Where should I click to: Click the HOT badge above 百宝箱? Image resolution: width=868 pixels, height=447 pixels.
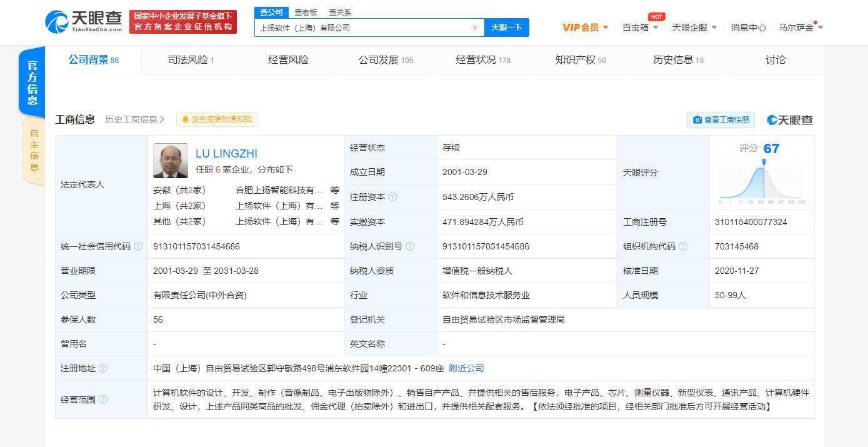pyautogui.click(x=656, y=17)
